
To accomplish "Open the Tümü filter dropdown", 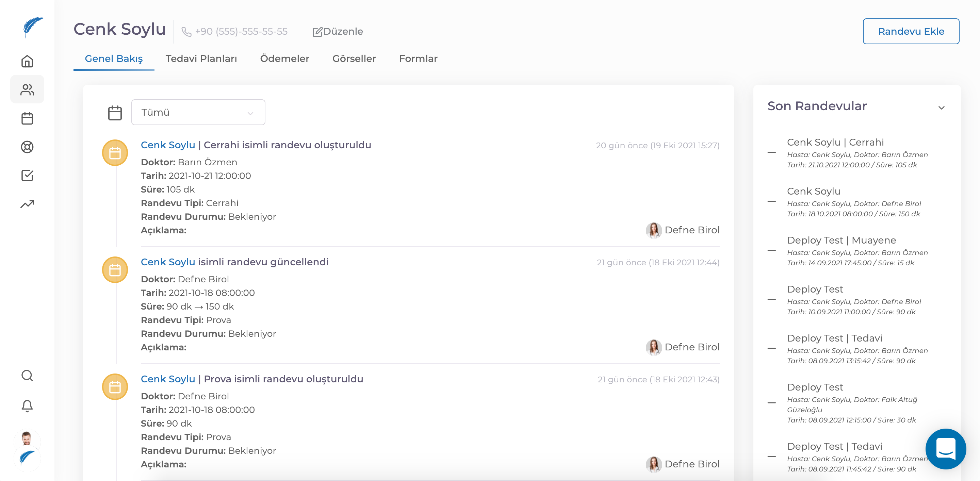I will (x=198, y=112).
